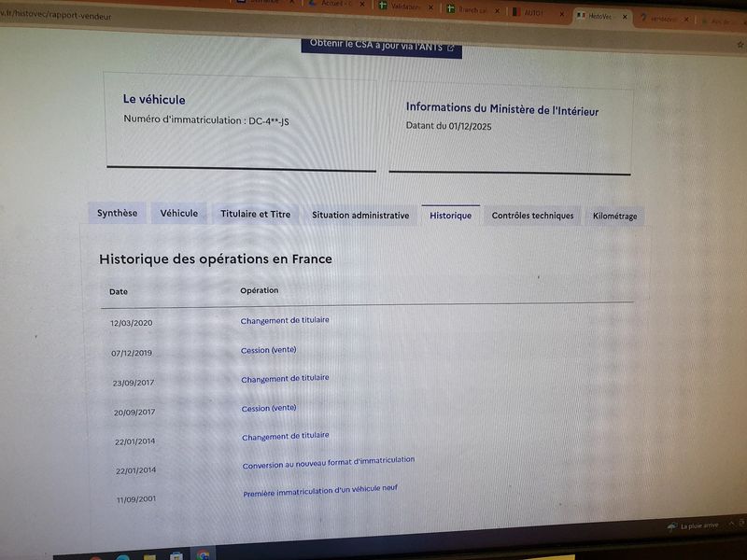Viewport: 747px width, 560px height.
Task: Open the Synthèse tab
Action: coord(118,213)
